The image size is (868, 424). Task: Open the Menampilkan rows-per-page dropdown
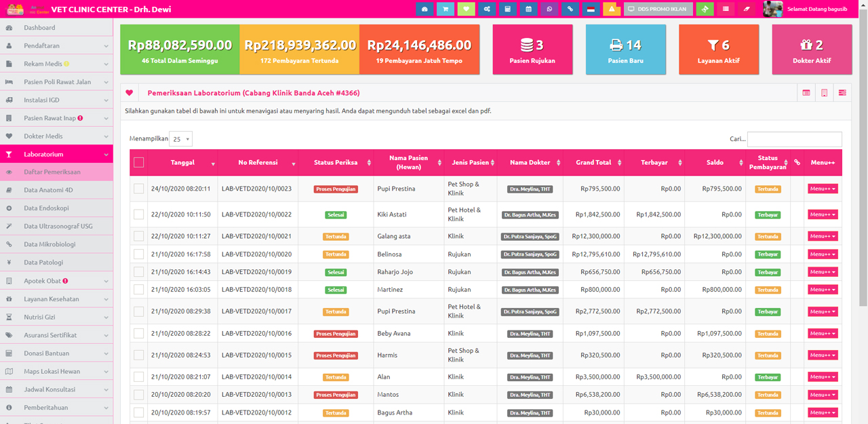pyautogui.click(x=181, y=139)
